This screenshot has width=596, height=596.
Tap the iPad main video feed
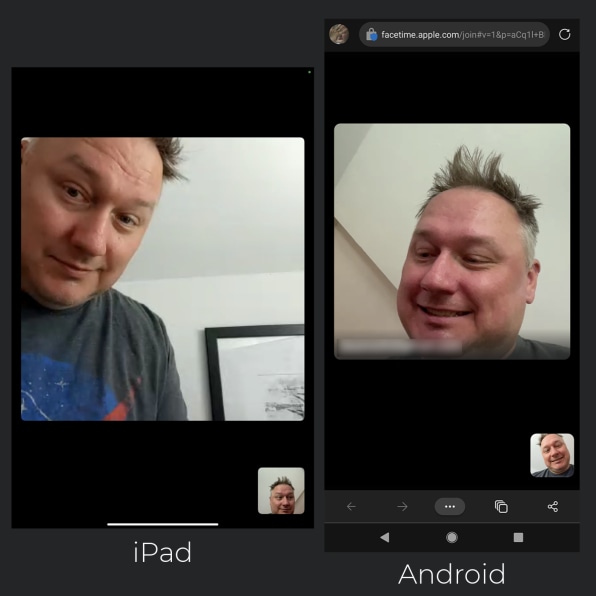click(x=163, y=279)
